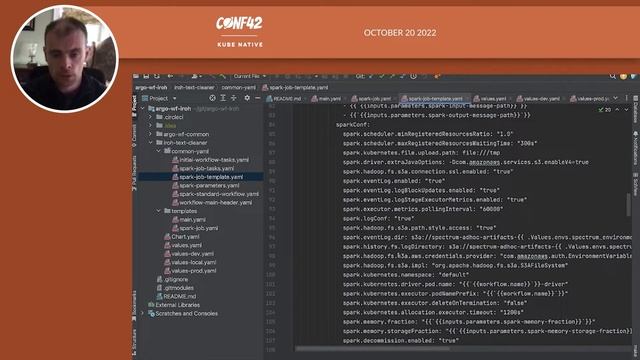
Task: Hide the Project panel with minus icon
Action: [x=258, y=98]
